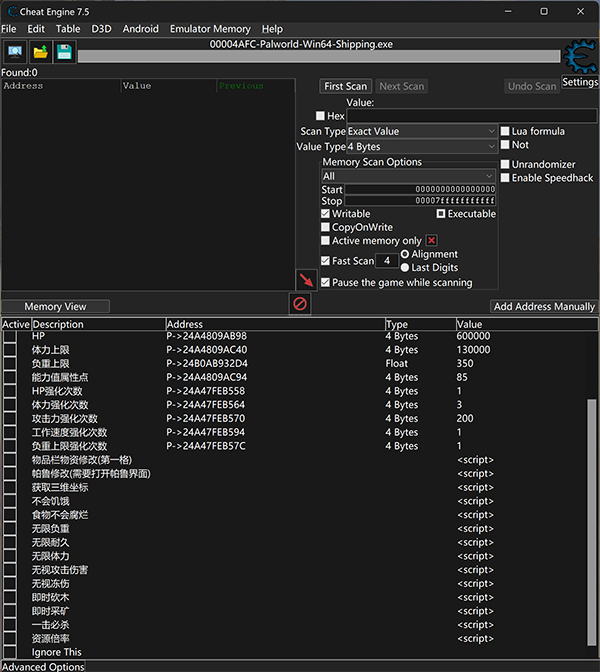
Task: Activate the 一击必杀 script checkbox
Action: click(x=9, y=625)
